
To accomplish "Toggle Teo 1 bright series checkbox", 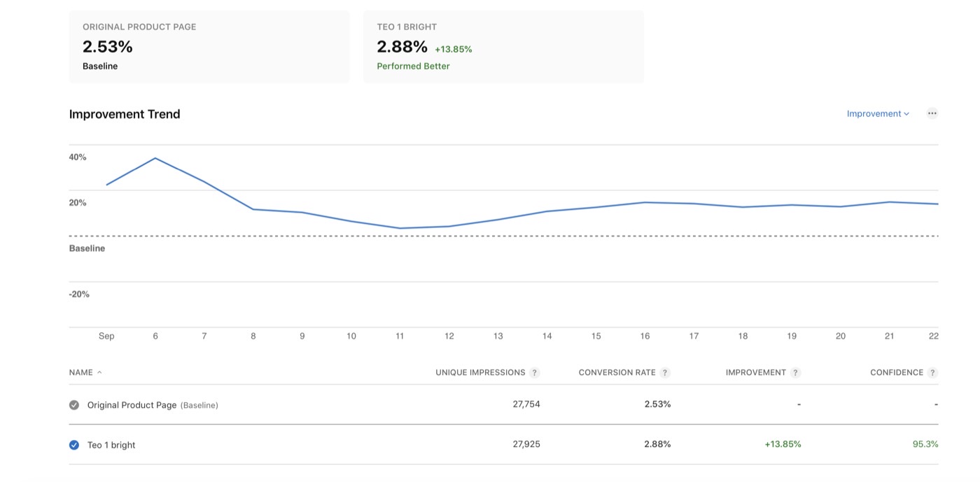I will (74, 444).
